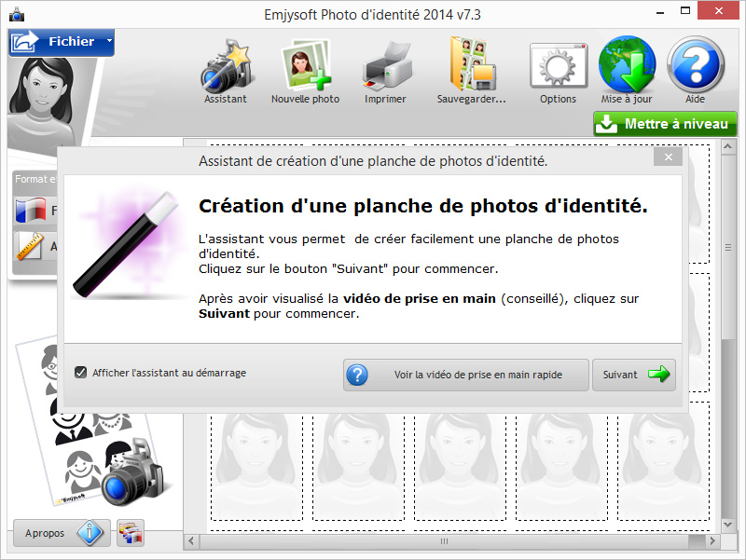746x560 pixels.
Task: Click Voir la vidéo de prise en main rapide
Action: pyautogui.click(x=465, y=375)
